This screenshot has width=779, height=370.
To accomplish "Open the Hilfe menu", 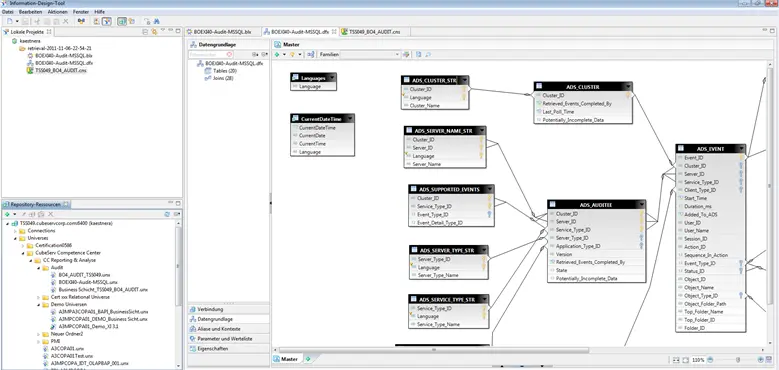I will (99, 11).
